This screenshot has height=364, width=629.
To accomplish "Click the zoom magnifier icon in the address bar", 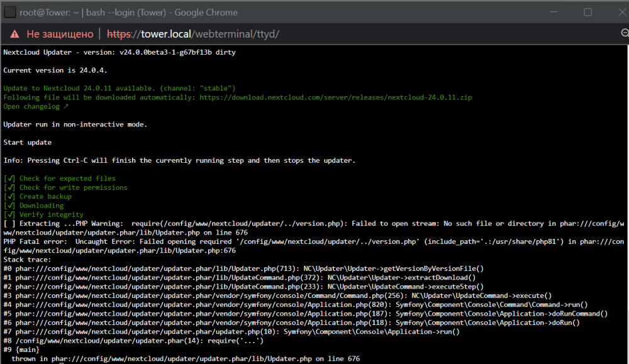I will (625, 33).
